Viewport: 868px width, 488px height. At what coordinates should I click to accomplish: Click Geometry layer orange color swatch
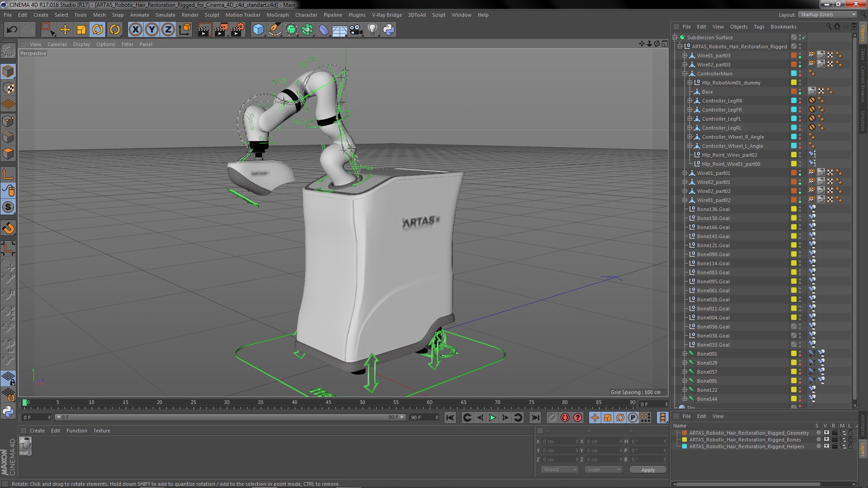[684, 433]
